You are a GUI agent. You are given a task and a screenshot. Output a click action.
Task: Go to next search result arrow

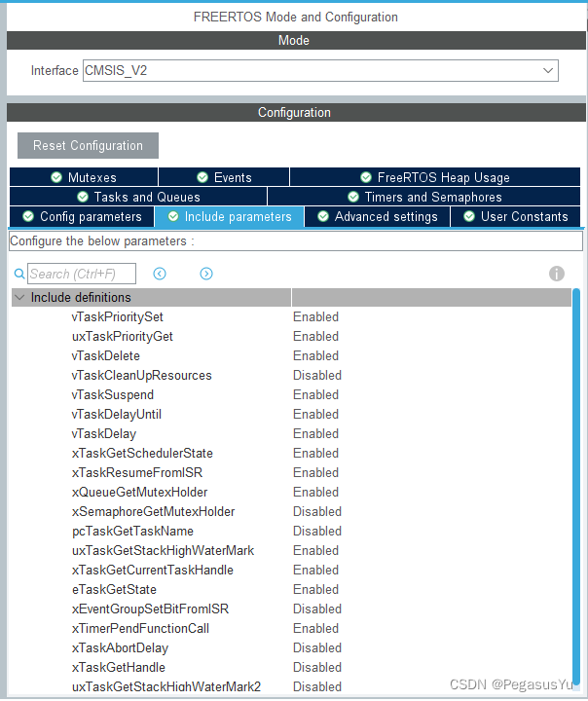[206, 274]
